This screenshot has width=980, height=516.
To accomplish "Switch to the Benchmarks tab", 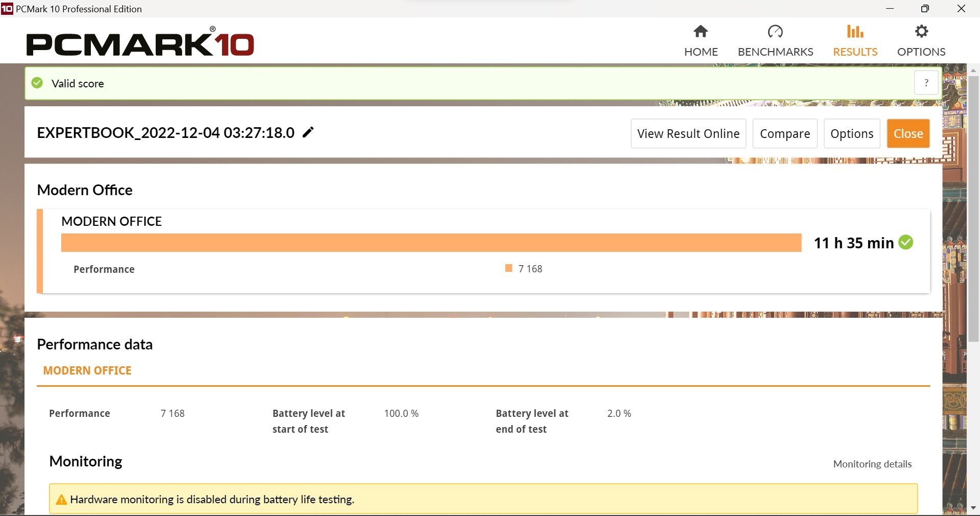I will 775,41.
